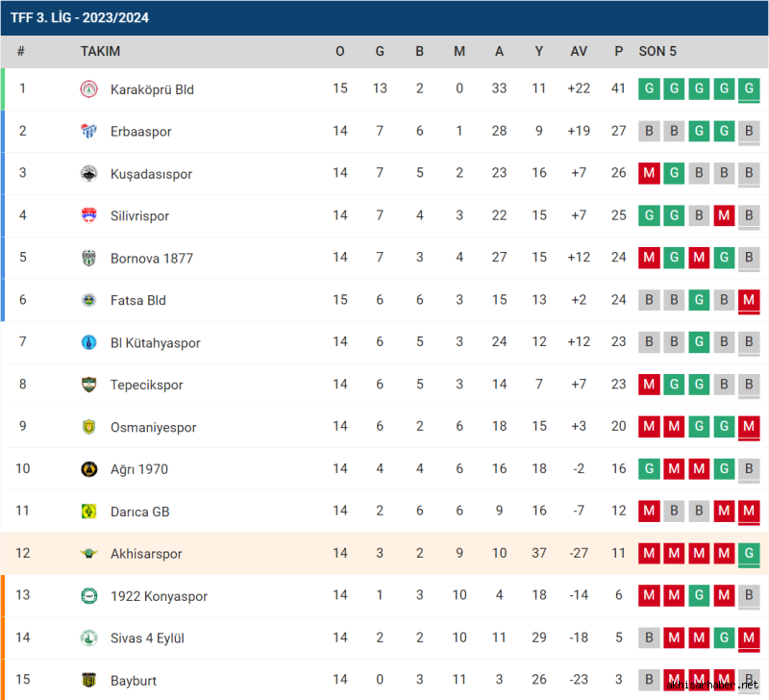Open the Kuşadasıspor team logo
The image size is (769, 700).
tap(88, 174)
